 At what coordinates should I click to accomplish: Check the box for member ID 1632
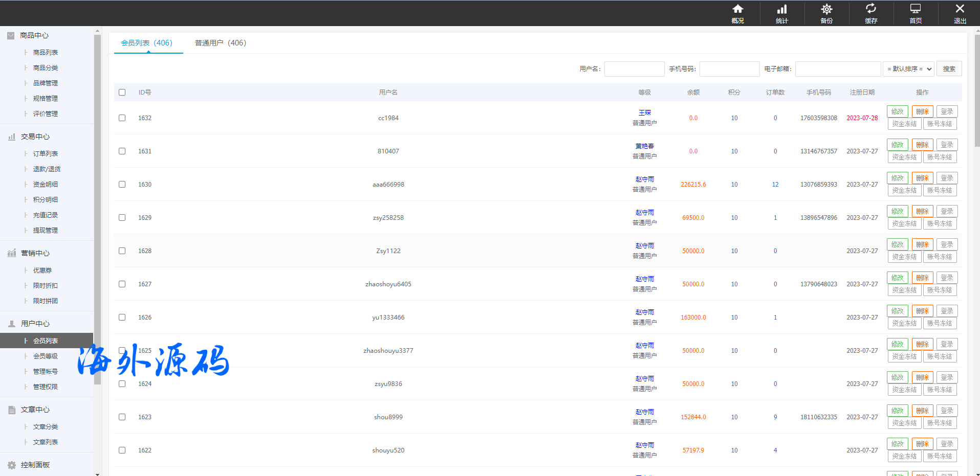pyautogui.click(x=122, y=118)
